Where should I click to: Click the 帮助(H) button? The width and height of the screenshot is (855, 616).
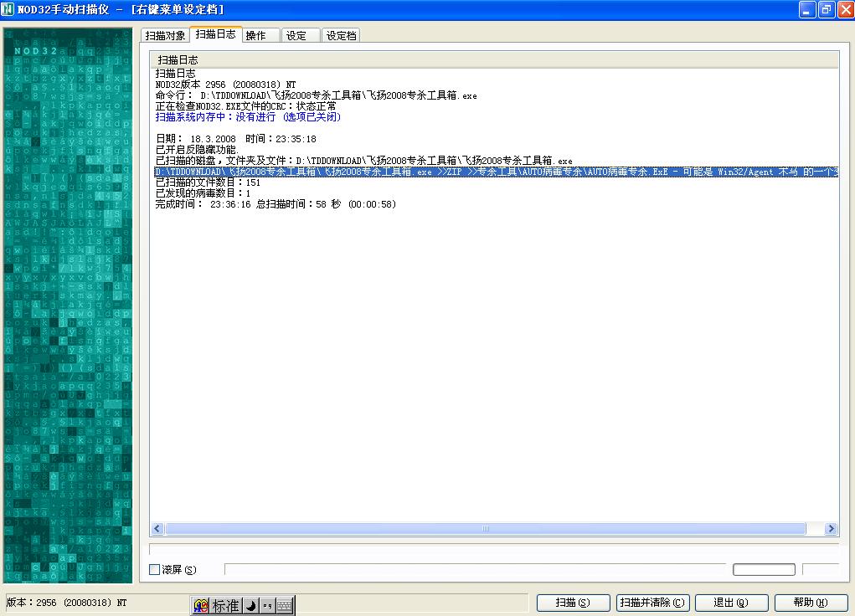coord(811,603)
